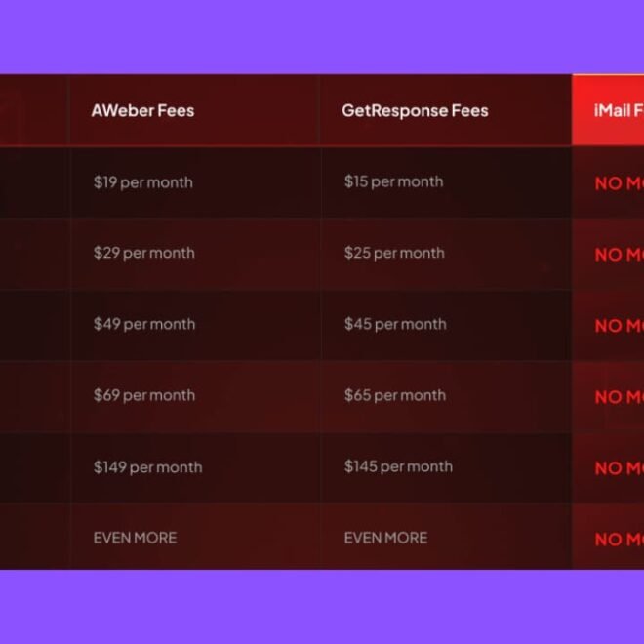Click GetResponse's $65 per month price
The width and height of the screenshot is (644, 644).
coord(395,396)
